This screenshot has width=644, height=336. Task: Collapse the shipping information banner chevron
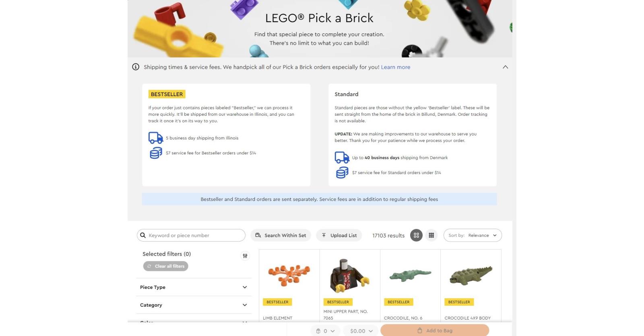pyautogui.click(x=506, y=67)
